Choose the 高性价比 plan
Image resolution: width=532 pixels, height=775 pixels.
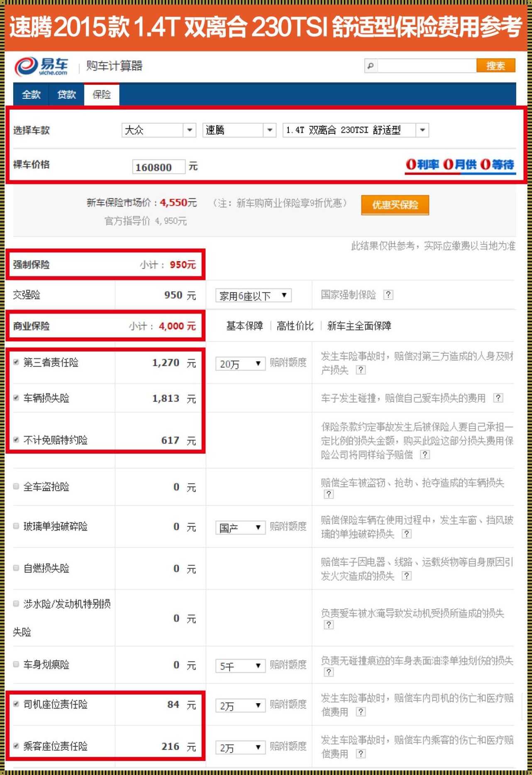coord(295,326)
